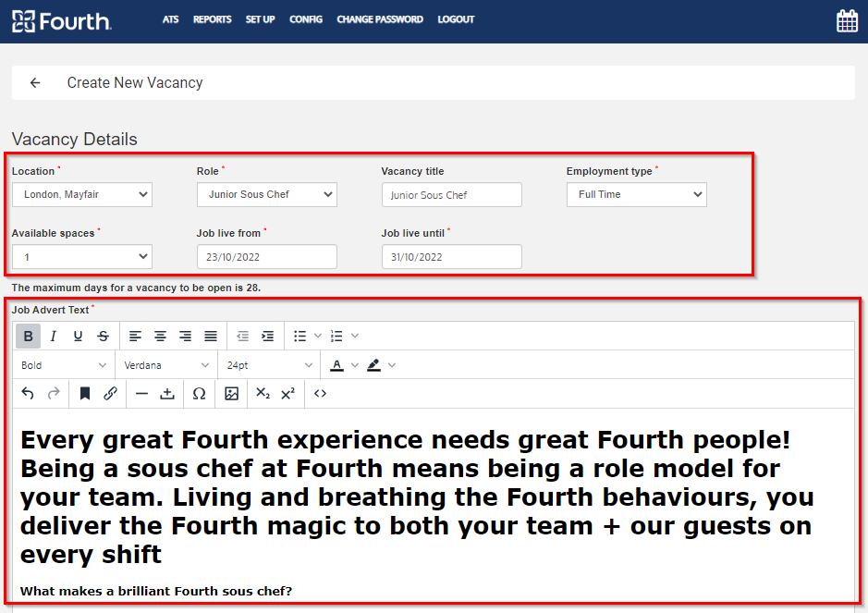This screenshot has width=868, height=613.
Task: Open the ATS menu
Action: pyautogui.click(x=170, y=19)
